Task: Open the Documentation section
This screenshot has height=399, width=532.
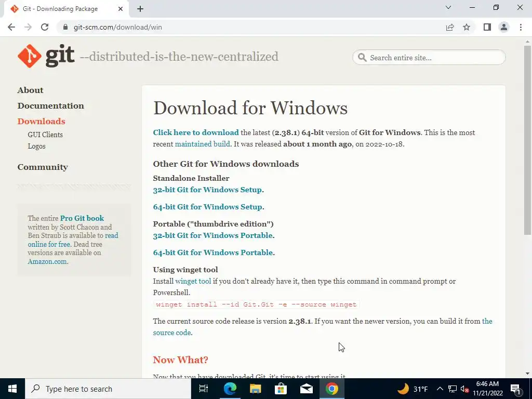Action: (x=50, y=106)
